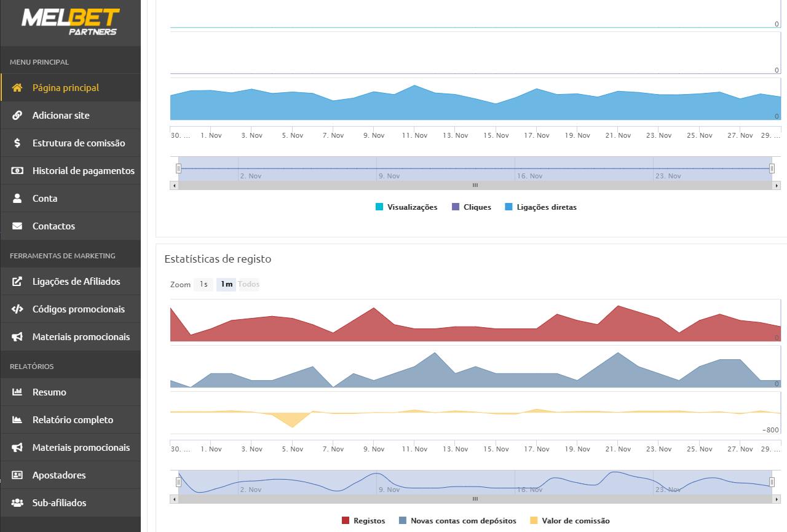
Task: Click the Materiais promocionais megaphone icon
Action: click(x=17, y=336)
